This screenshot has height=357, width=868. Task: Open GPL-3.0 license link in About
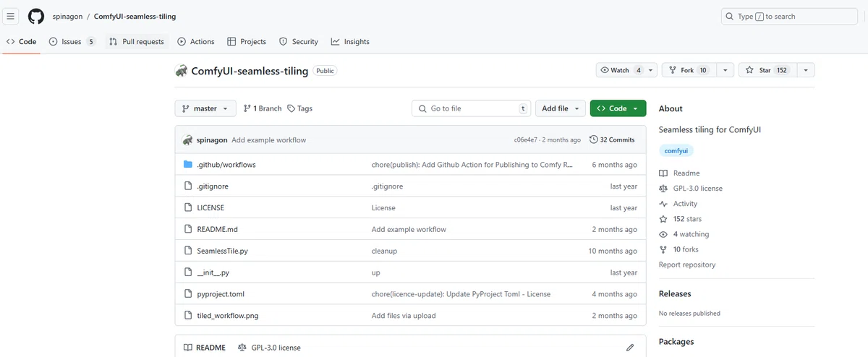tap(690, 189)
